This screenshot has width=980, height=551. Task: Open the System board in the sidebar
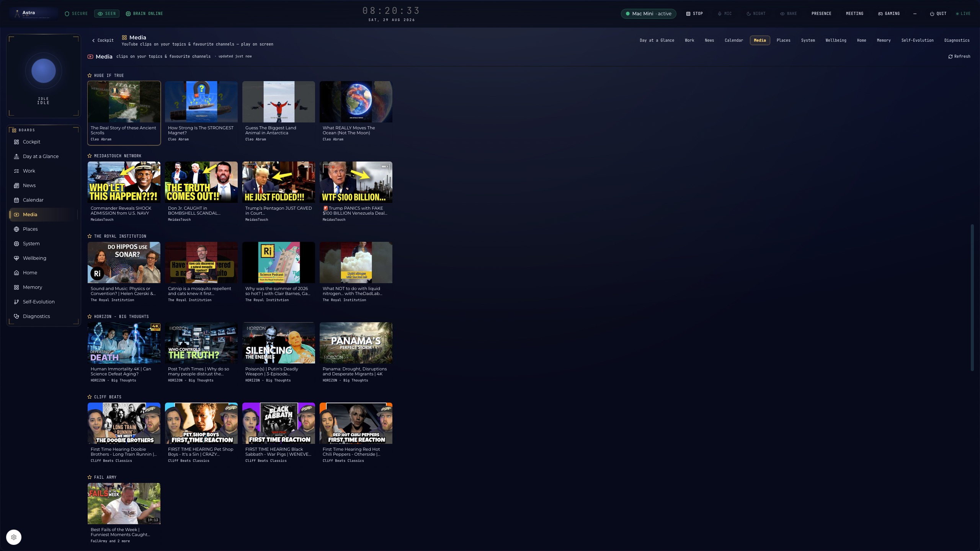pyautogui.click(x=43, y=244)
